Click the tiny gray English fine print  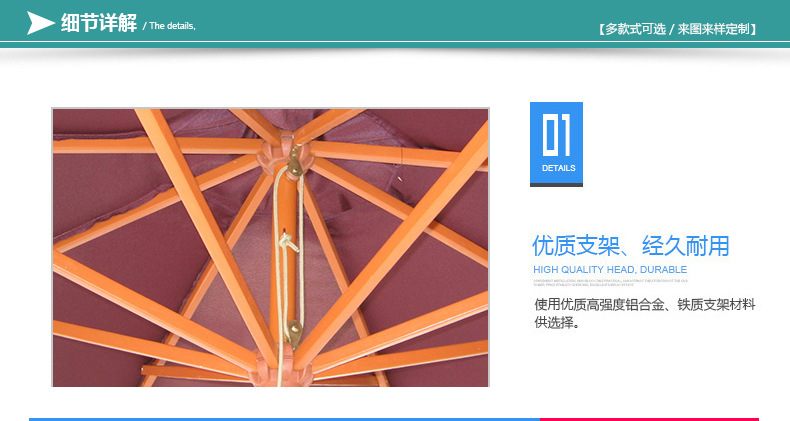pyautogui.click(x=610, y=283)
